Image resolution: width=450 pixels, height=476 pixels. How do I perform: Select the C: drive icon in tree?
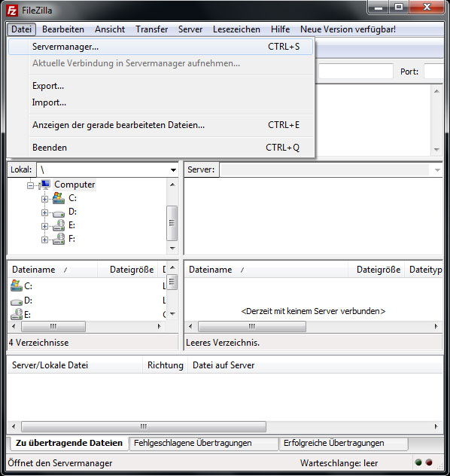pyautogui.click(x=59, y=198)
